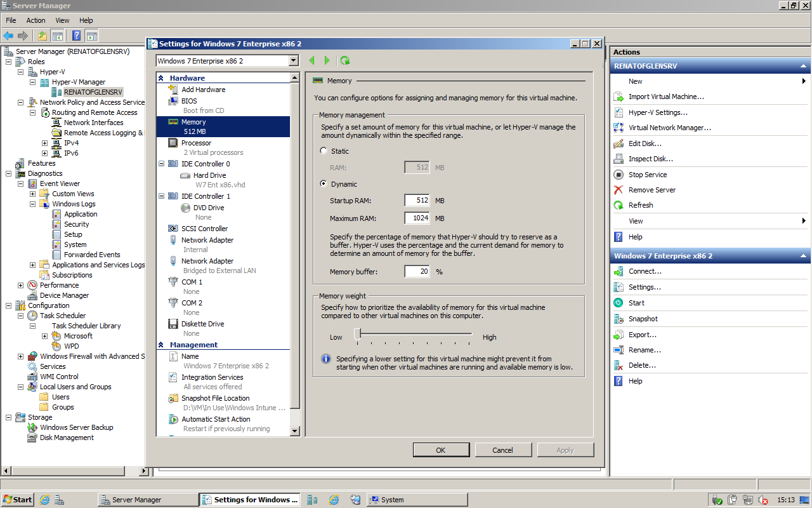Open the View menu in menu bar
Image resolution: width=812 pixels, height=508 pixels.
click(62, 20)
